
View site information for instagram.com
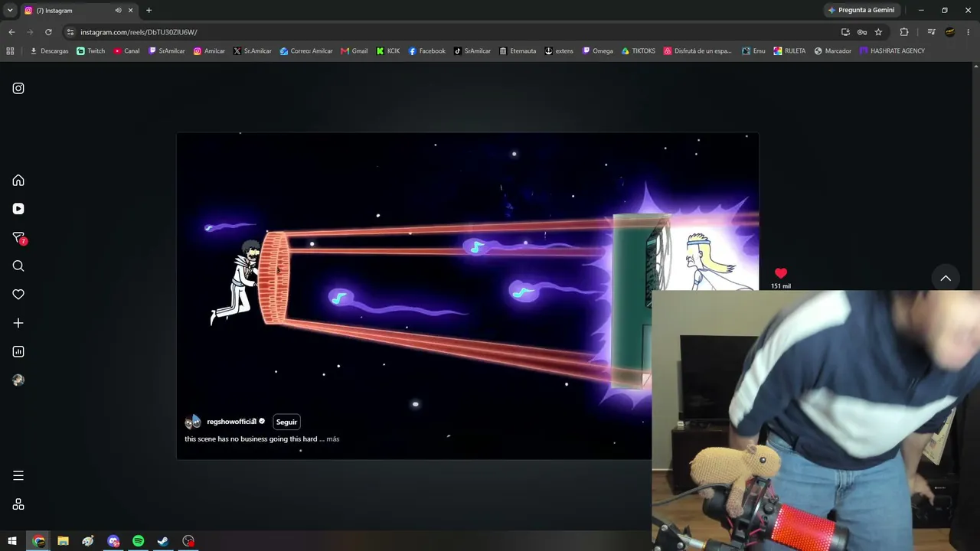point(70,32)
